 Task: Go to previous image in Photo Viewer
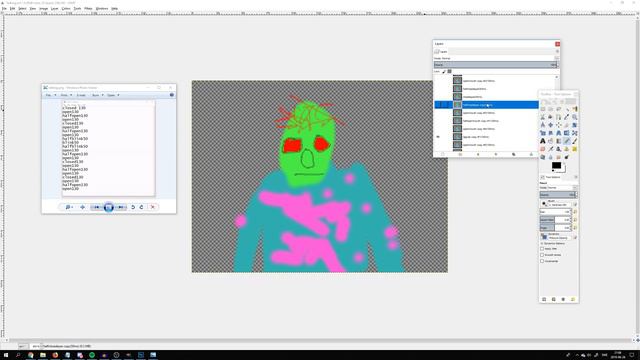point(96,207)
